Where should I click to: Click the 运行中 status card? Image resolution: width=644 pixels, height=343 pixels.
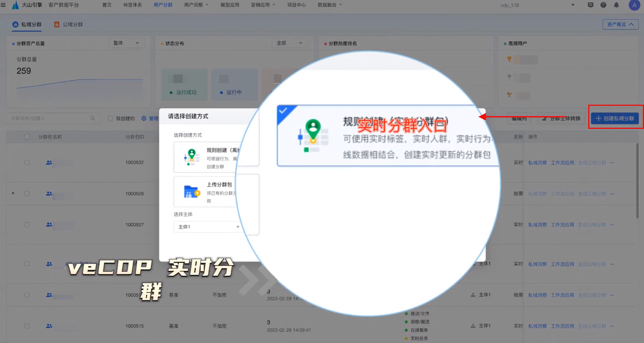(x=234, y=84)
